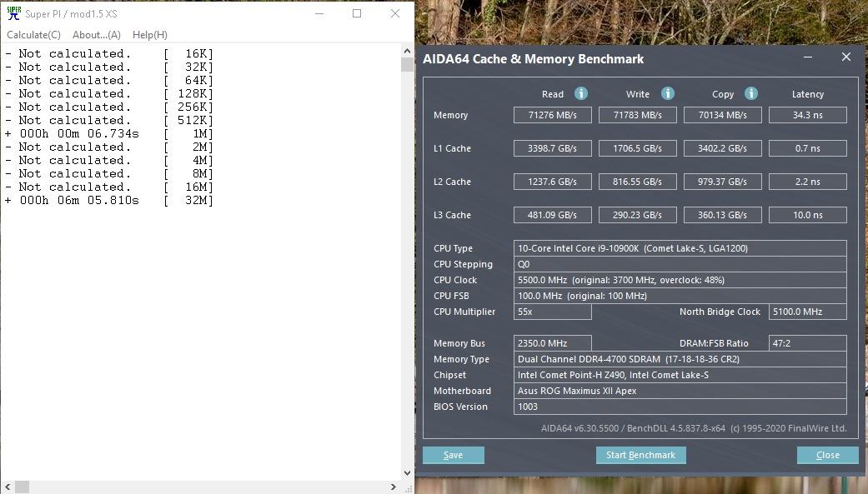
Task: Click L2 Cache Latency 2.2 ns
Action: (808, 182)
